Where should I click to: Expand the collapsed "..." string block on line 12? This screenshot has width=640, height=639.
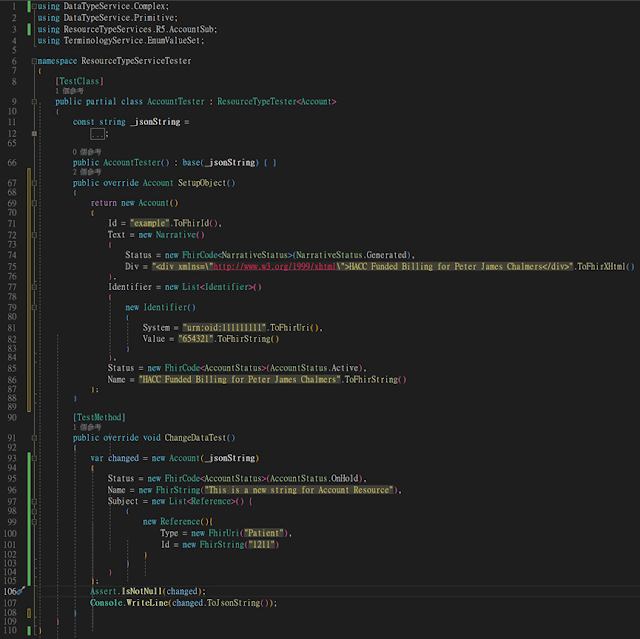[98, 133]
